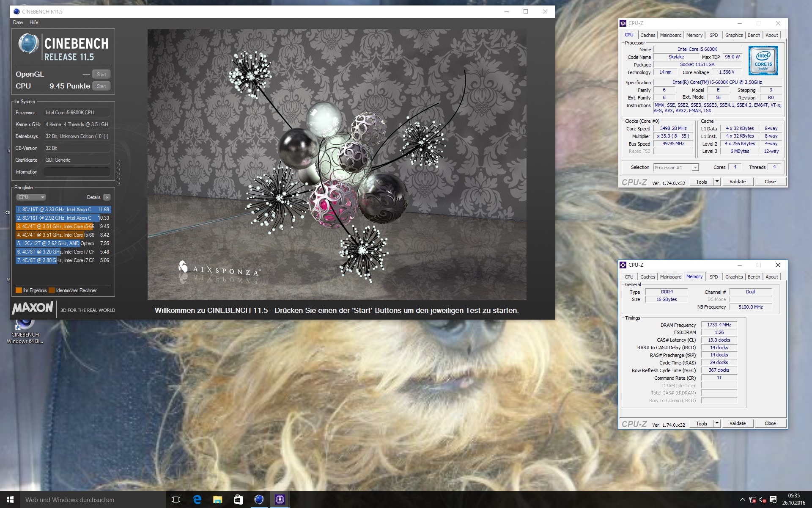Open SPD tab in lower CPU-Z window
Viewport: 812px width, 508px height.
714,277
